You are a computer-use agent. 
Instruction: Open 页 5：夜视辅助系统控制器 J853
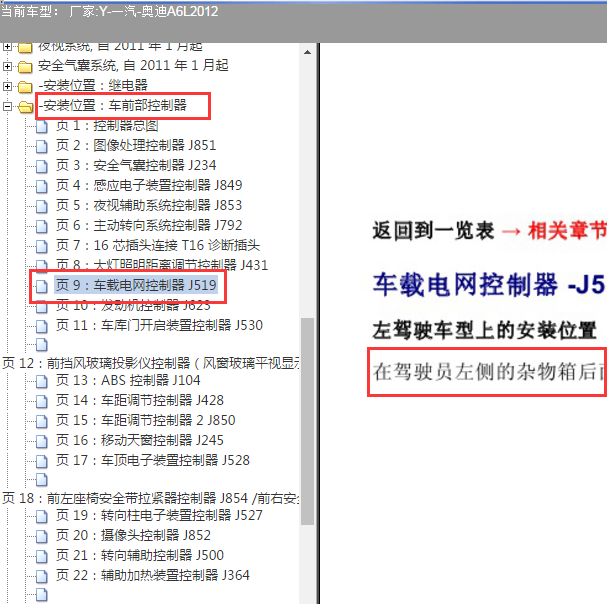[149, 205]
